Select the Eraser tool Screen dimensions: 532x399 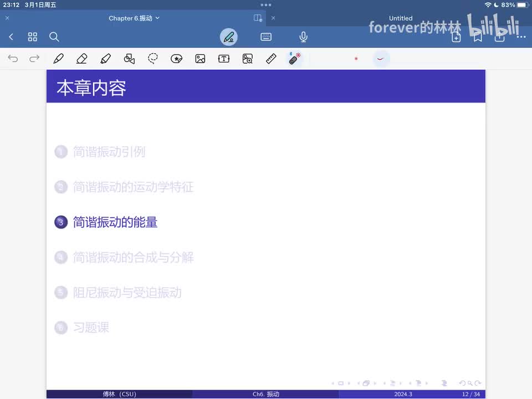[x=82, y=59]
